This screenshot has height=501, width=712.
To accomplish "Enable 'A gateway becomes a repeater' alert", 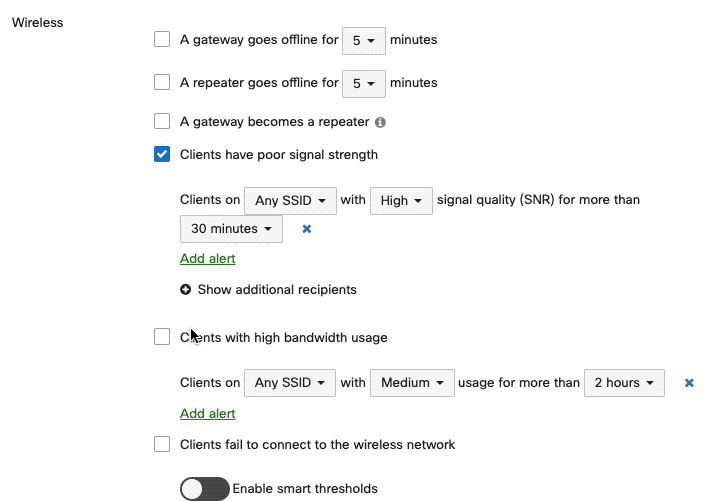I will [x=162, y=122].
